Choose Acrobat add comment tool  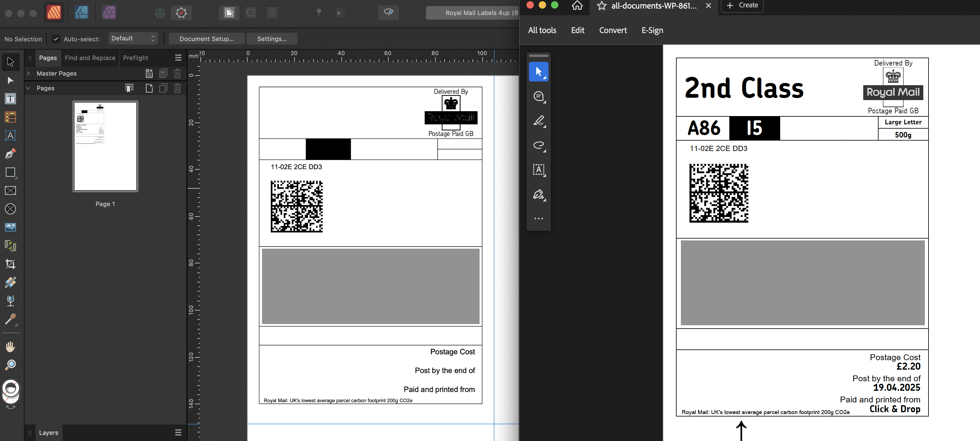coord(539,96)
